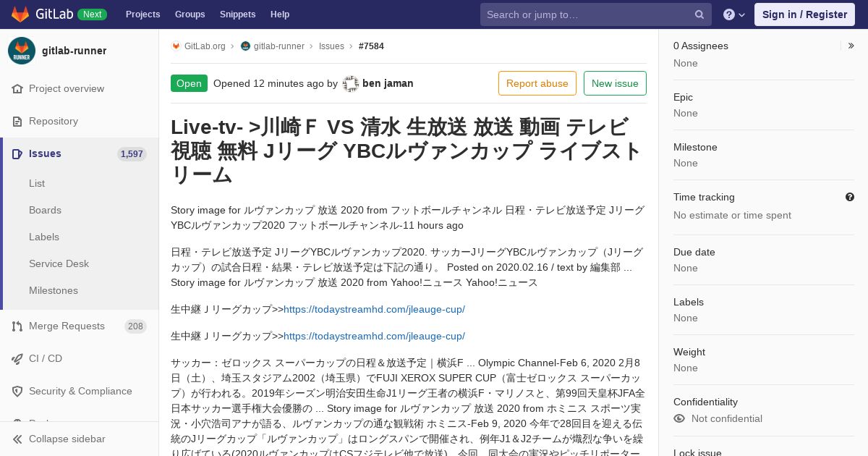
Task: Open the second todaystreamhd.com link
Action: 374,336
